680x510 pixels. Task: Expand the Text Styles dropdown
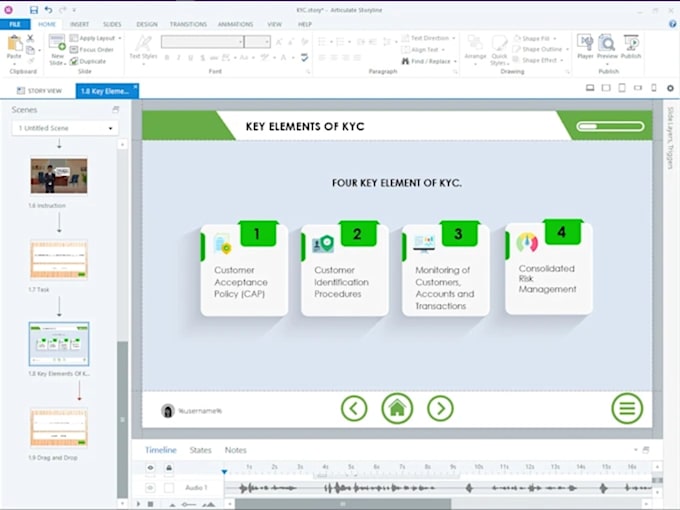[x=143, y=65]
